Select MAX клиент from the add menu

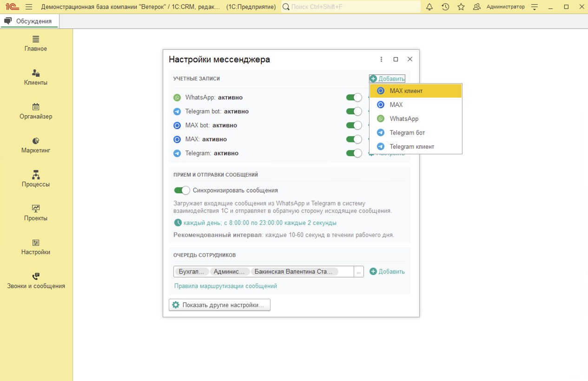pyautogui.click(x=416, y=91)
